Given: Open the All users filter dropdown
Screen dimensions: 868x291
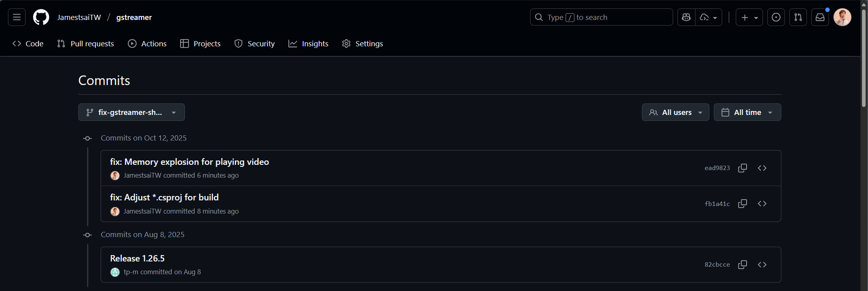Looking at the screenshot, I should 675,112.
